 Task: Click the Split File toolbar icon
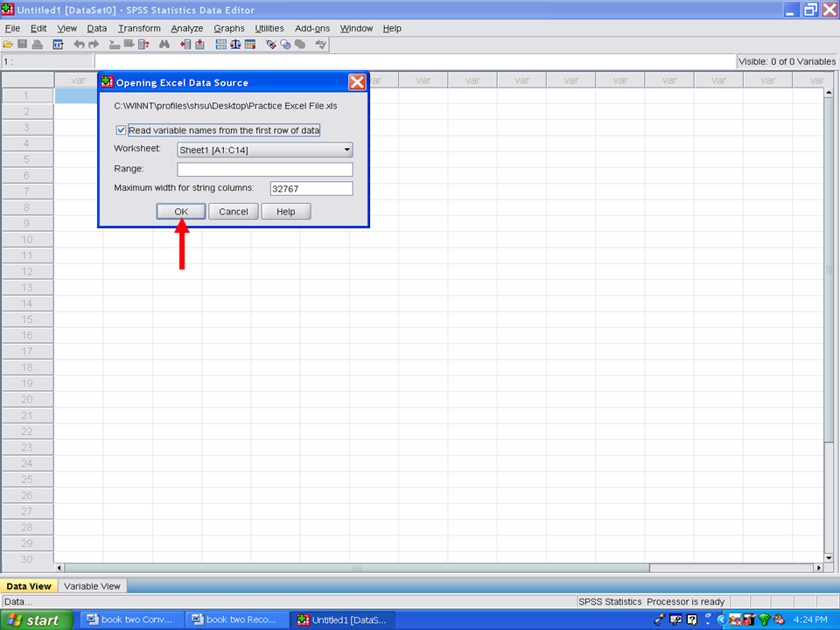point(220,44)
